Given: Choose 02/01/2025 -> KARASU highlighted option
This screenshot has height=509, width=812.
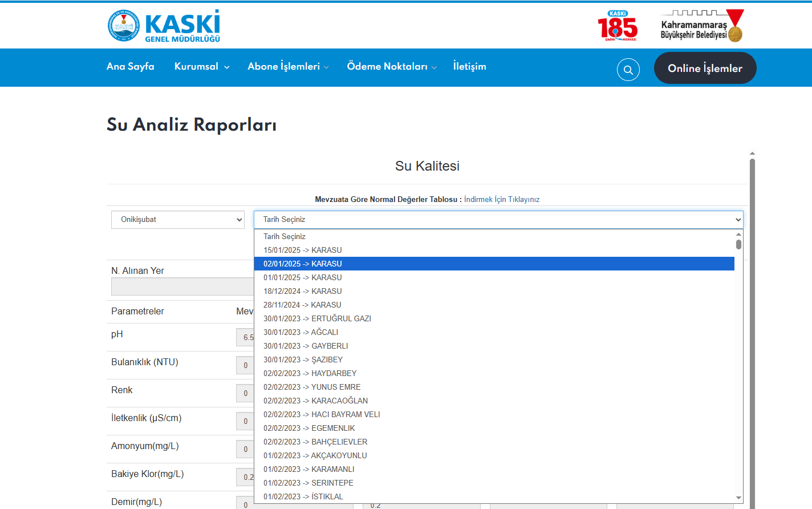Looking at the screenshot, I should pyautogui.click(x=303, y=264).
